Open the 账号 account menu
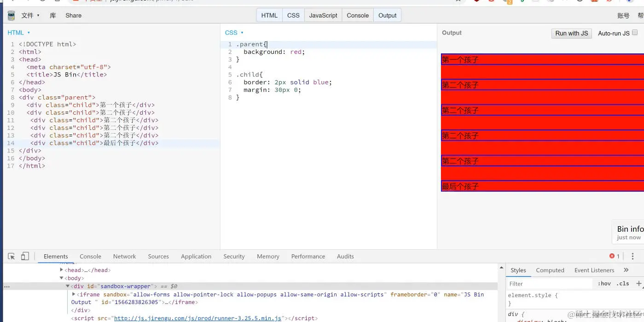 pos(623,16)
